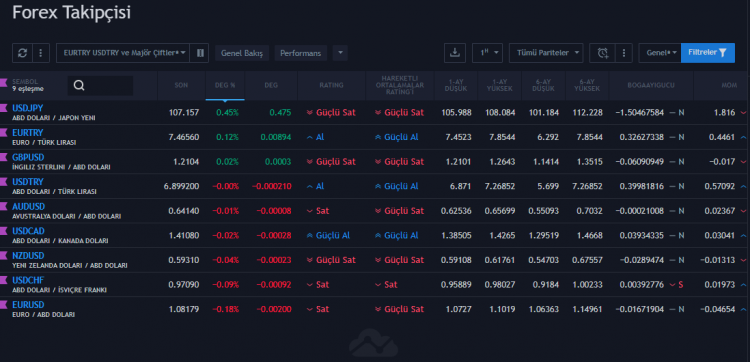The width and height of the screenshot is (750, 362).
Task: Click the purple flag next to AUDUSD
Action: pyautogui.click(x=4, y=207)
